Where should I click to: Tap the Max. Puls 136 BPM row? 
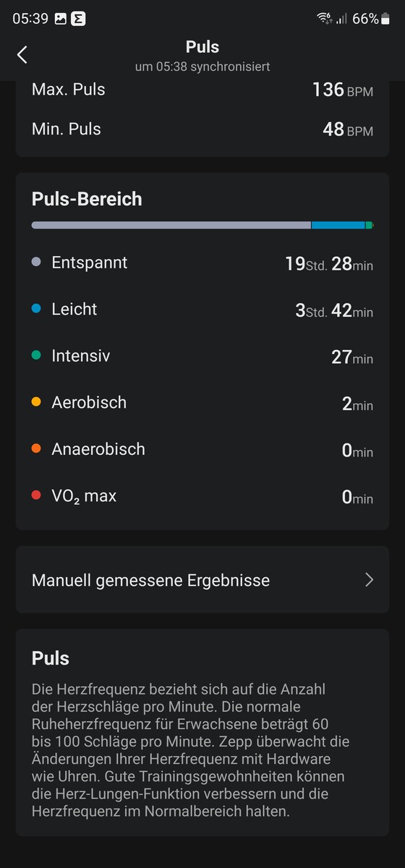pos(202,90)
